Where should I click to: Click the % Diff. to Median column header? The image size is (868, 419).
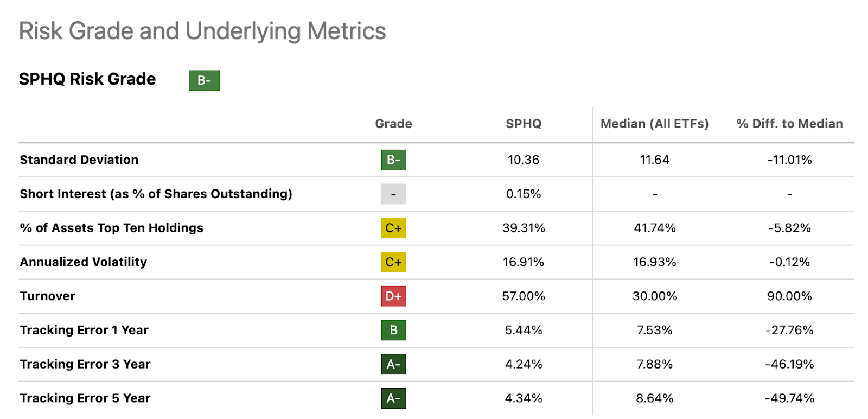pyautogui.click(x=789, y=124)
